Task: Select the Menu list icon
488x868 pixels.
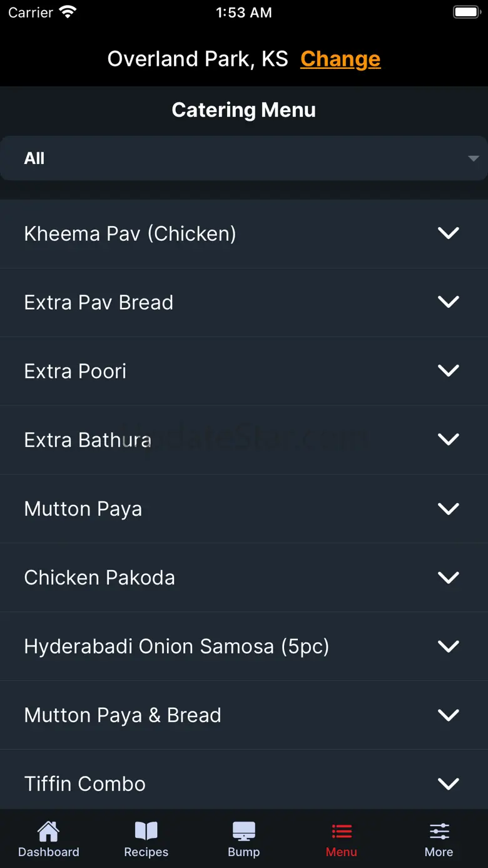Action: [341, 832]
